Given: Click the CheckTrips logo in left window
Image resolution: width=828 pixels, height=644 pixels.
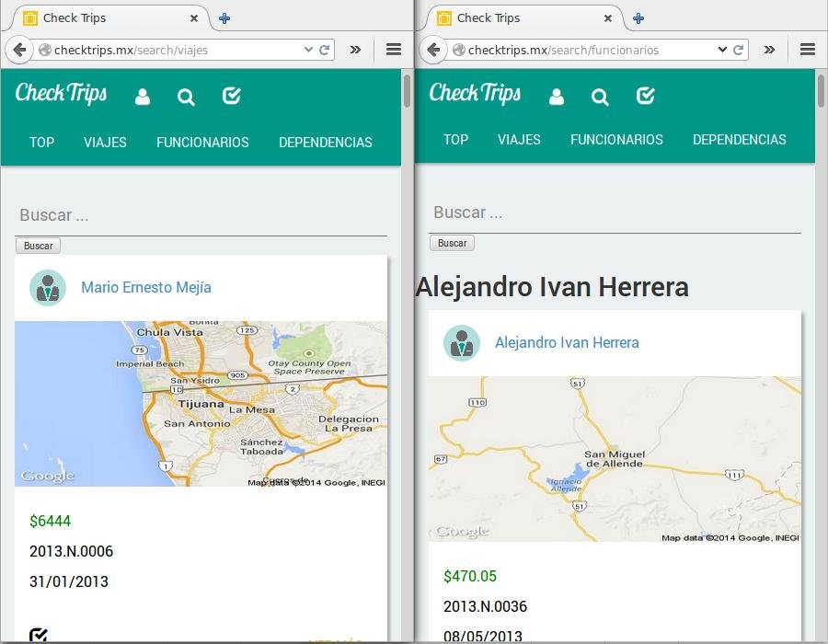Looking at the screenshot, I should (61, 94).
